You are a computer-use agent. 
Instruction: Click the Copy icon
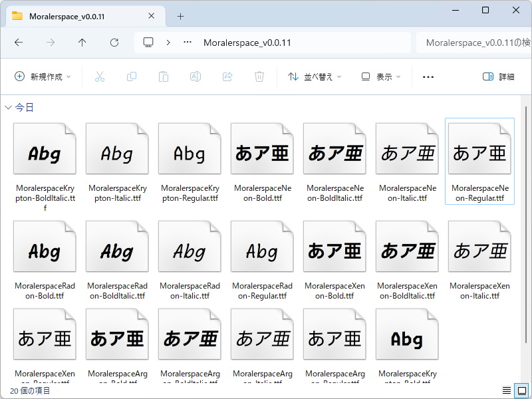tap(132, 76)
